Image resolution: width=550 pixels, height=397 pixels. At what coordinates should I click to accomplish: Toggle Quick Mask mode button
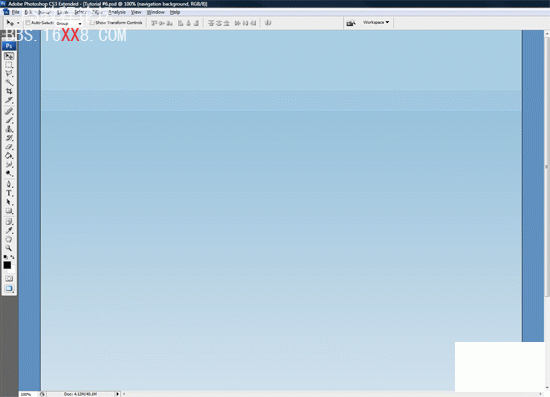click(x=9, y=278)
